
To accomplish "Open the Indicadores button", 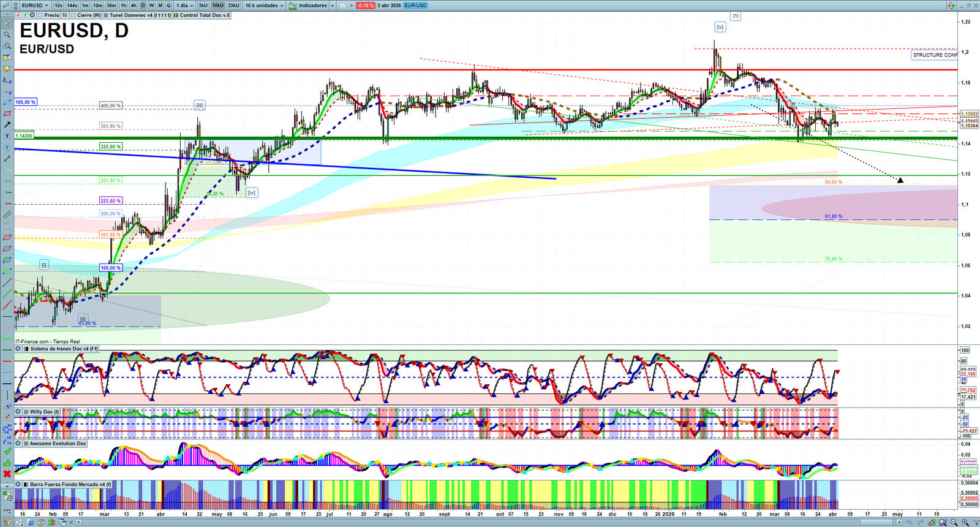I will click(311, 6).
